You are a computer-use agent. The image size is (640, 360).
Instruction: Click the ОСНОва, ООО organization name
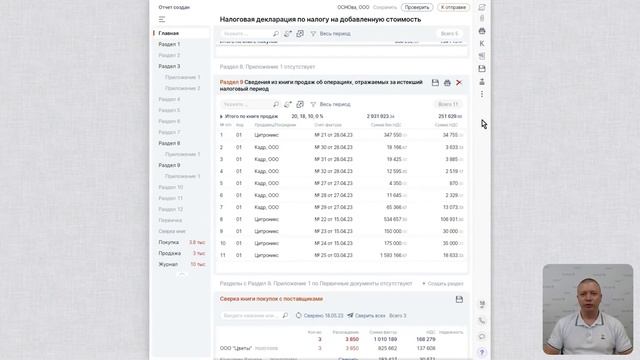(x=353, y=7)
